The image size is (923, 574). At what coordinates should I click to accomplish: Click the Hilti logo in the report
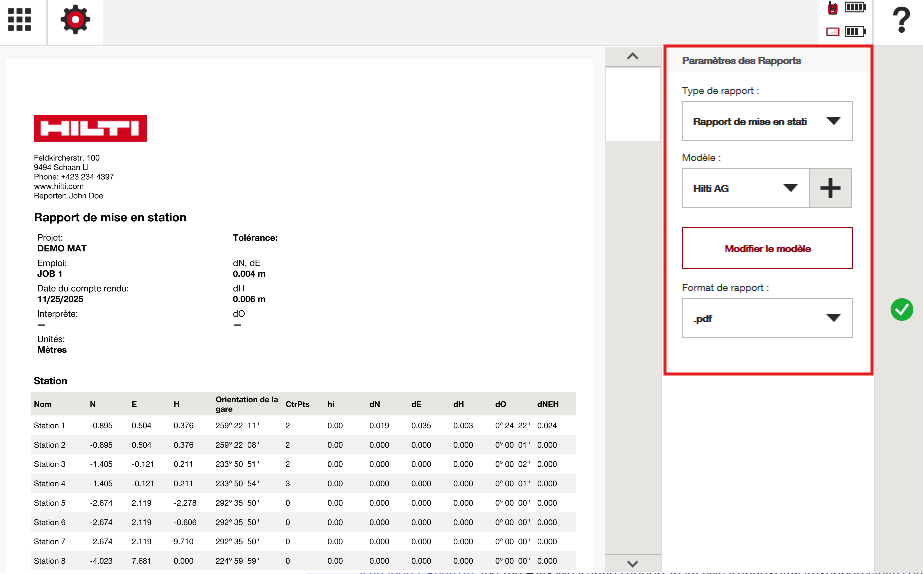(x=90, y=128)
